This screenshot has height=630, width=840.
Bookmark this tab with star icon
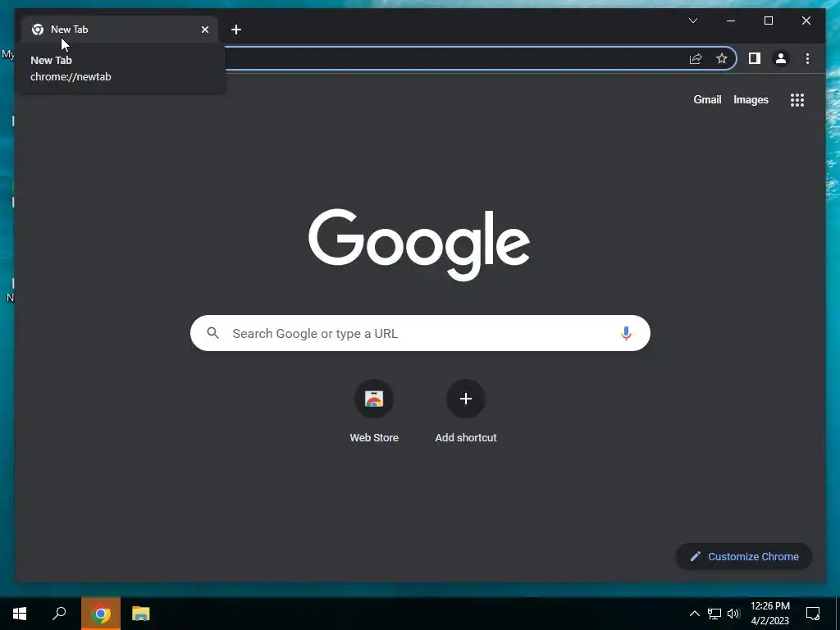coord(722,58)
